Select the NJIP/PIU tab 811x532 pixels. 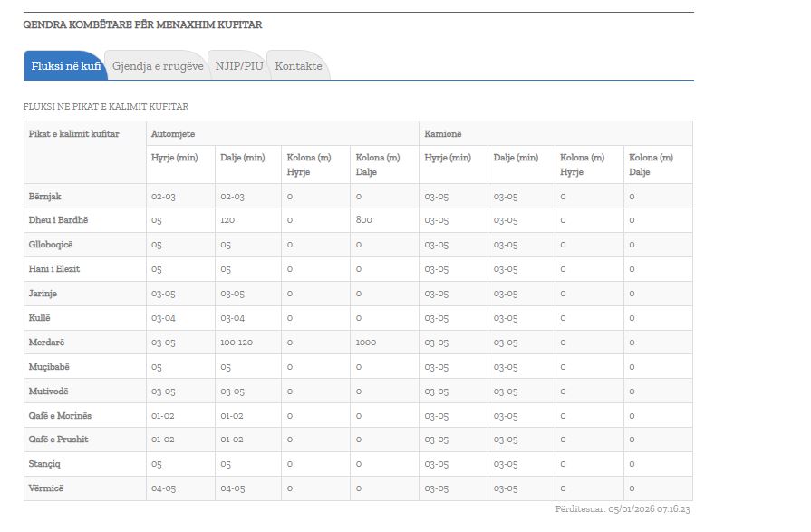[239, 66]
